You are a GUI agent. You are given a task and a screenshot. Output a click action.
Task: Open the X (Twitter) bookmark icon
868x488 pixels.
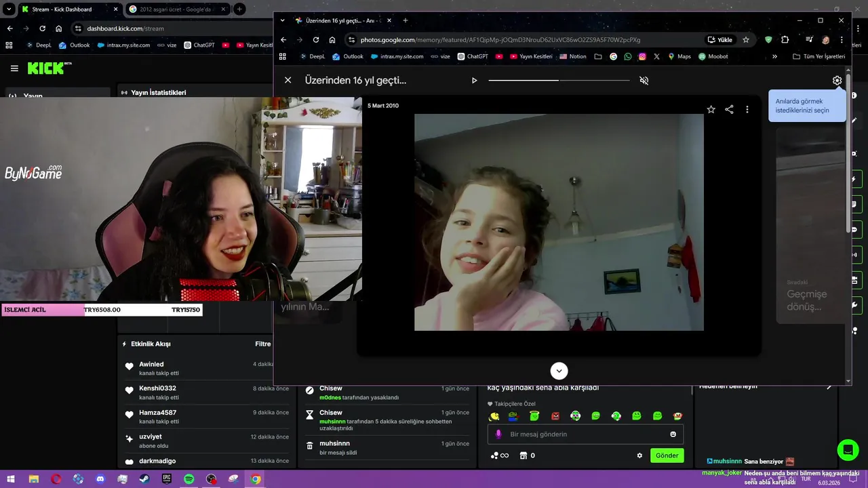(x=656, y=56)
